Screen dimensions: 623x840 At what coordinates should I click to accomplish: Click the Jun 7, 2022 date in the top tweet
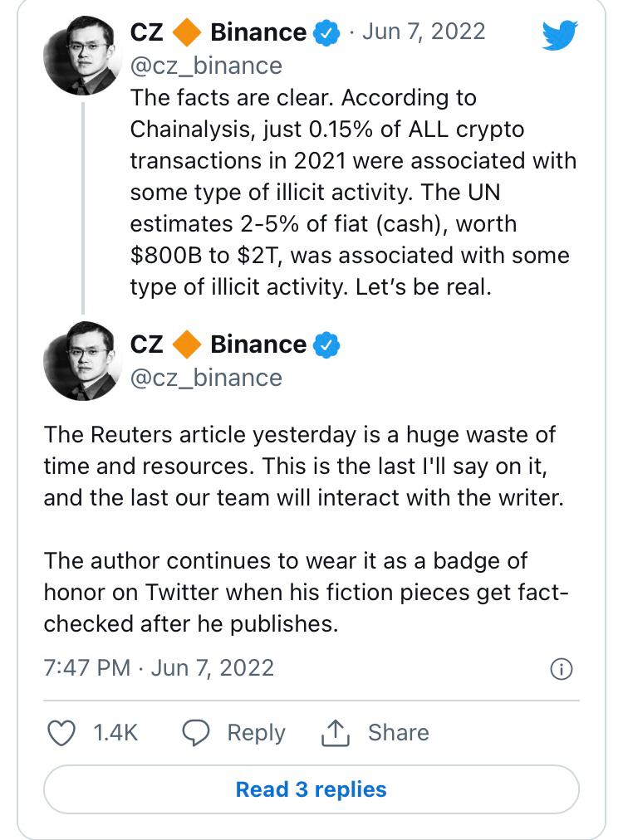click(x=424, y=32)
